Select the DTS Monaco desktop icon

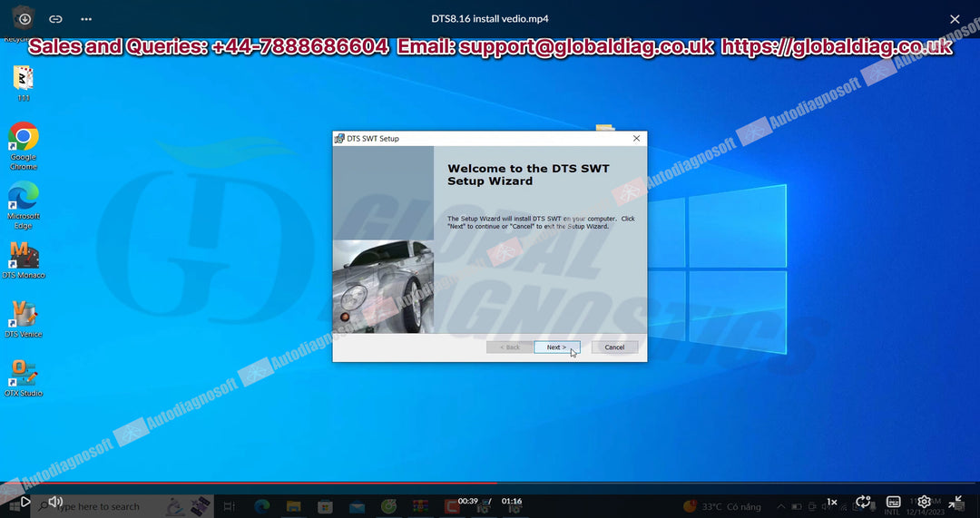point(24,260)
